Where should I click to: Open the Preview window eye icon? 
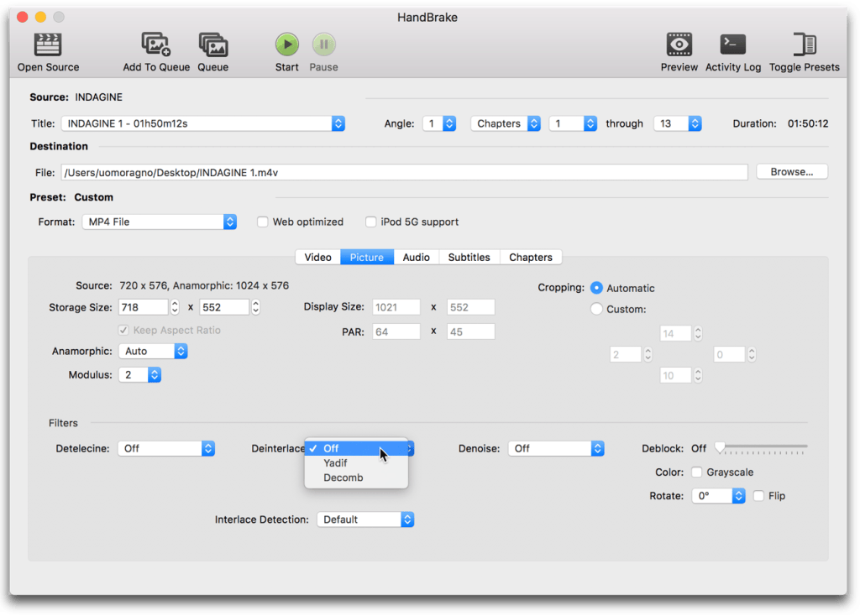[679, 45]
